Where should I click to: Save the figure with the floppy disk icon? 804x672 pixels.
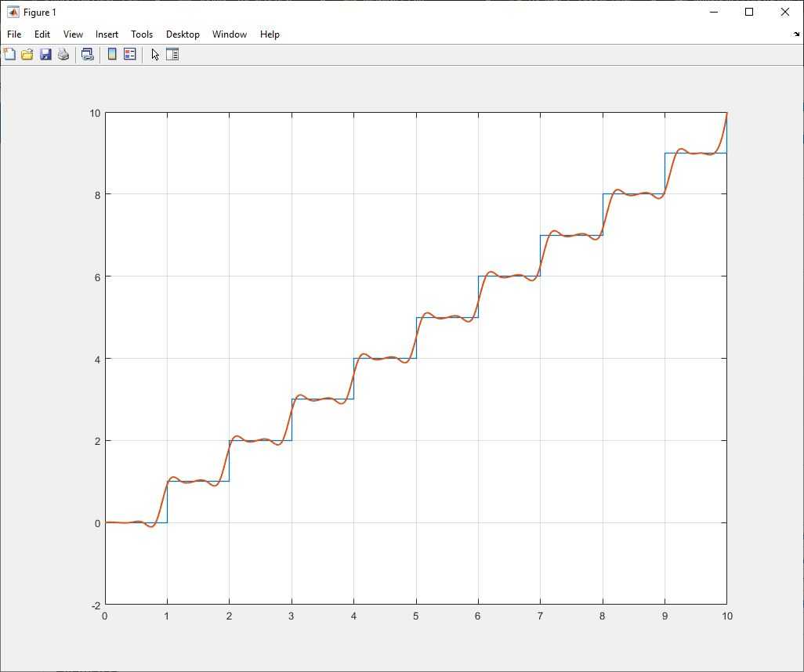click(x=45, y=54)
